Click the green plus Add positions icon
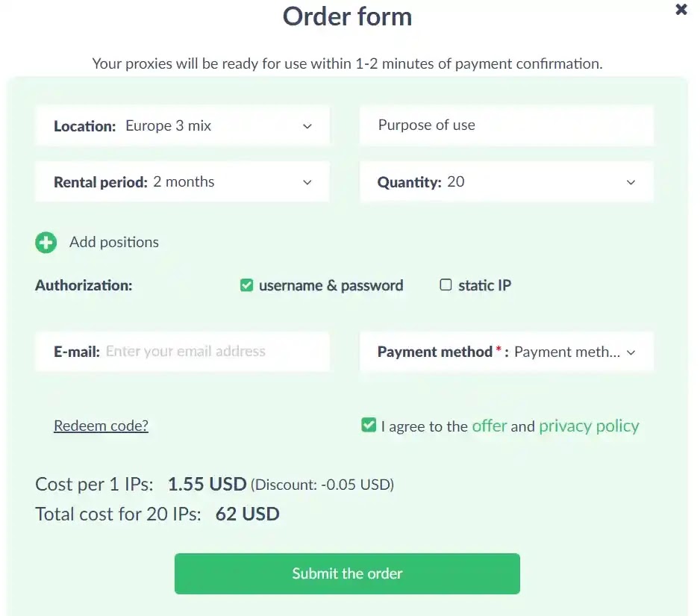Viewport: 700px width, 616px height. point(46,243)
